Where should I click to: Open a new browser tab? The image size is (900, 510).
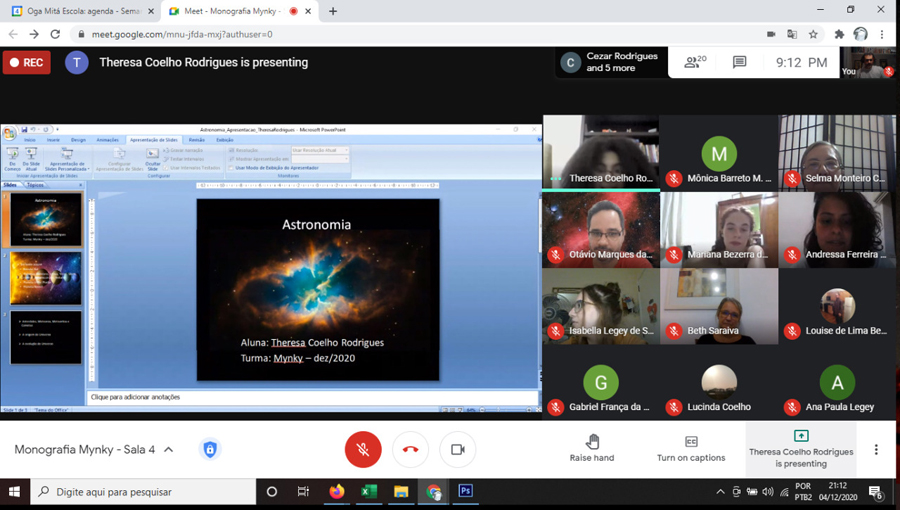coord(333,11)
